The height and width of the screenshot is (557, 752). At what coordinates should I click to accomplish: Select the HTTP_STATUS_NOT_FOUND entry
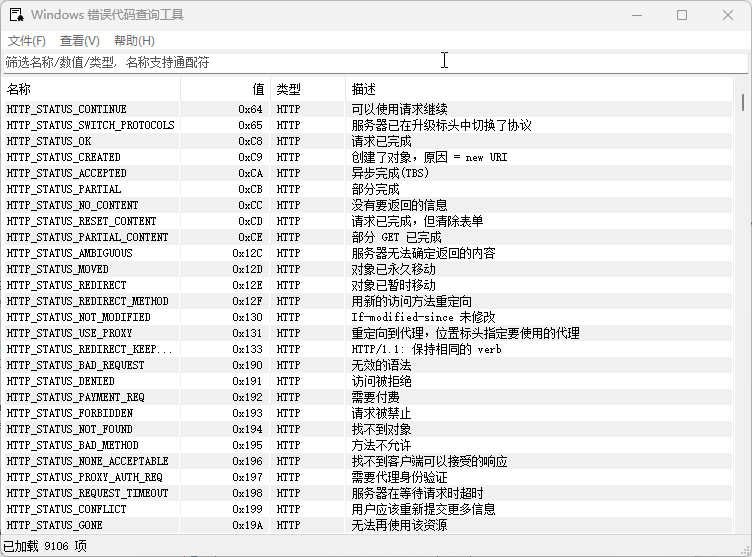[x=368, y=429]
